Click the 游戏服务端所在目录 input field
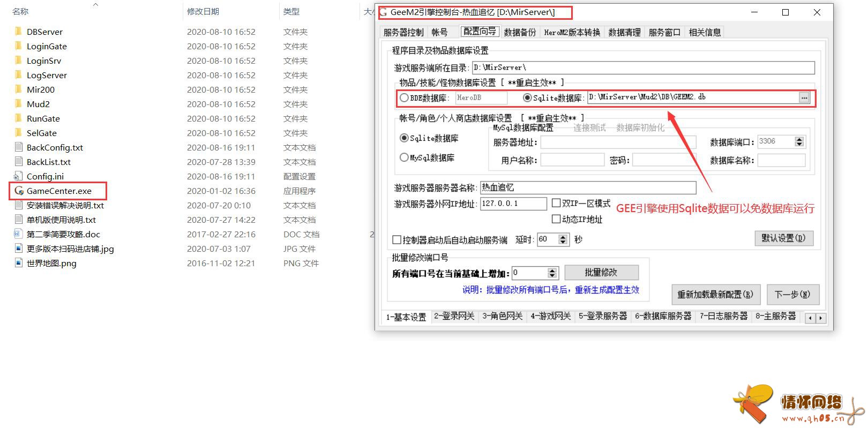The image size is (868, 428). click(643, 67)
